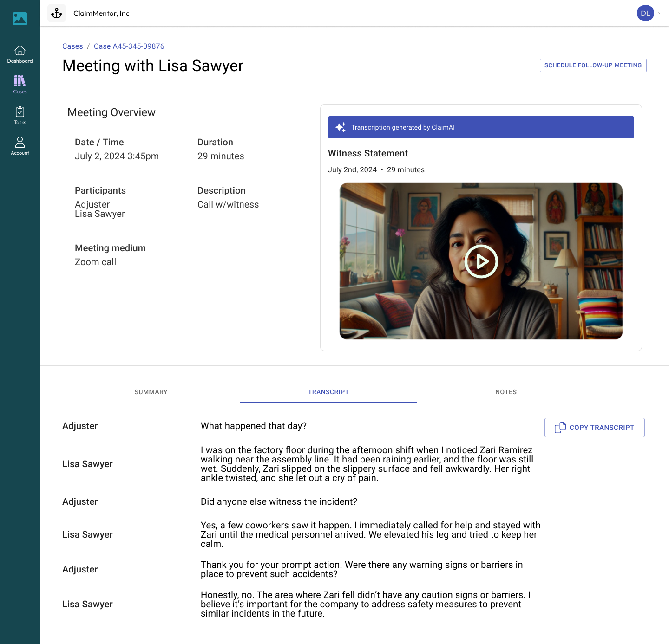Screen dimensions: 669x644
Task: Open the Notes tab
Action: point(505,392)
